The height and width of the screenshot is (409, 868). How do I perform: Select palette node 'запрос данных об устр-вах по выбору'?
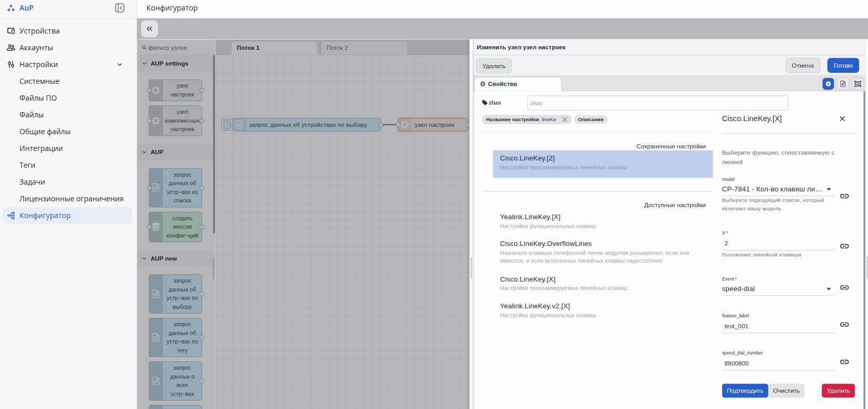(x=176, y=294)
